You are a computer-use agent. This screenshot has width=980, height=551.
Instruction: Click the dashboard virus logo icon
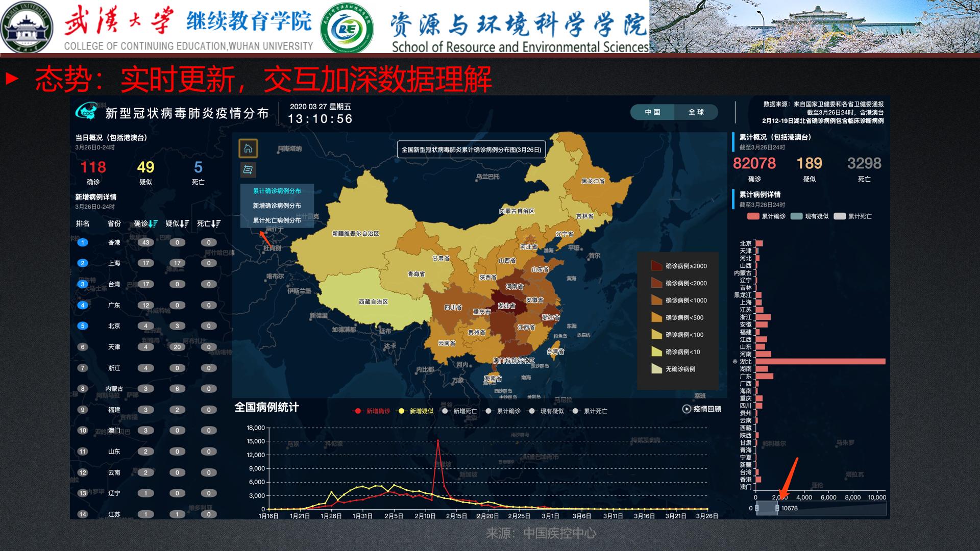pos(86,112)
